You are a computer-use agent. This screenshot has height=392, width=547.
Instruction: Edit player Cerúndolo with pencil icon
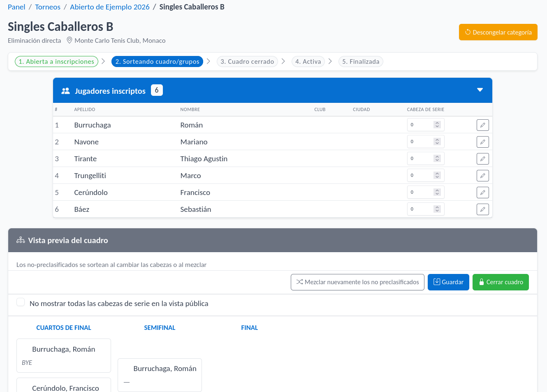pyautogui.click(x=482, y=193)
